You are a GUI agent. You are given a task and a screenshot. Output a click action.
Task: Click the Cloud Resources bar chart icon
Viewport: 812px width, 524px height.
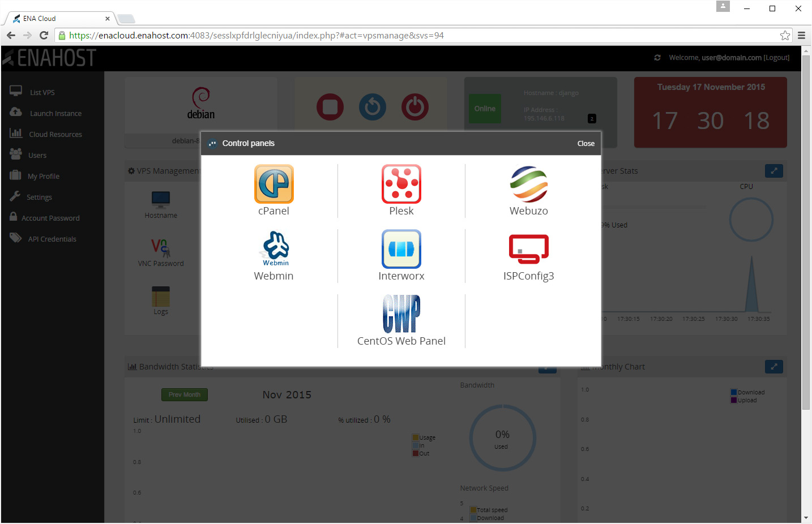pos(16,133)
